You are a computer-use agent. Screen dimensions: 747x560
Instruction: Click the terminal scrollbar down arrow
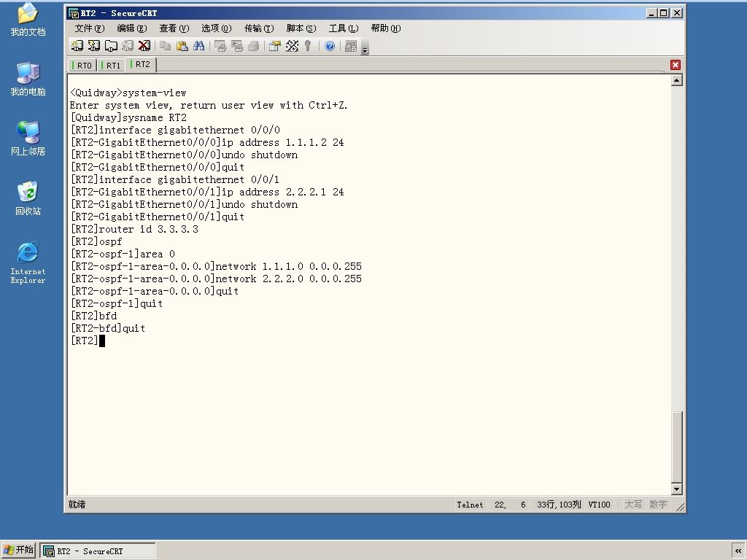(676, 489)
